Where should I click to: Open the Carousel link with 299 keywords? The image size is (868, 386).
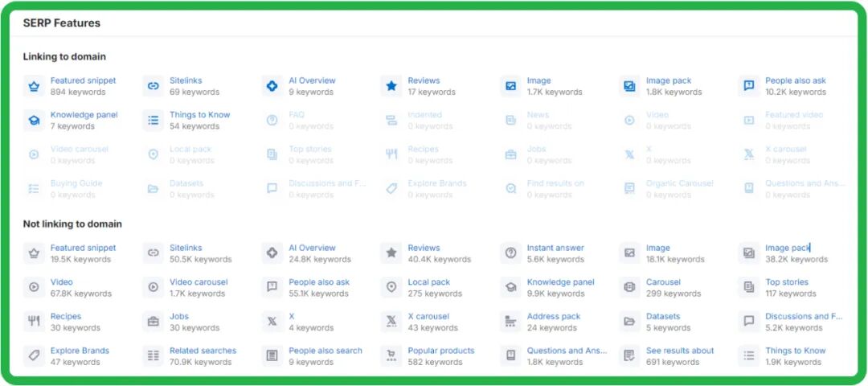[x=663, y=282]
